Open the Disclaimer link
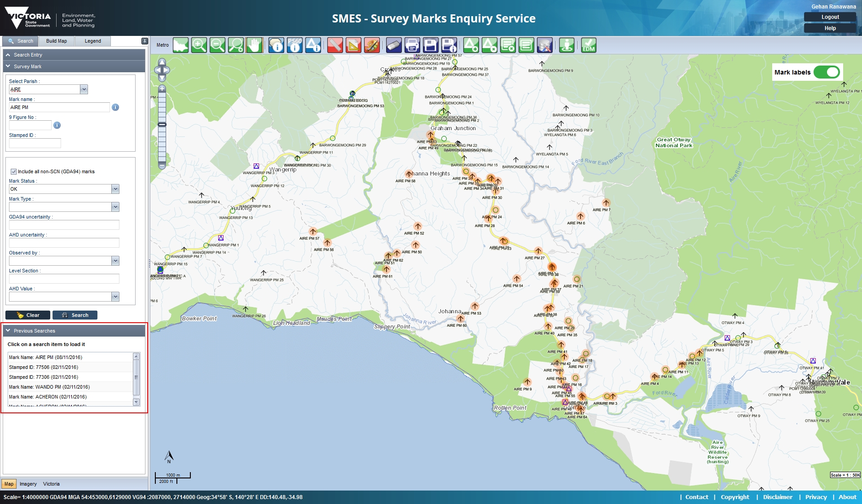Viewport: 862px width, 504px height. [778, 497]
